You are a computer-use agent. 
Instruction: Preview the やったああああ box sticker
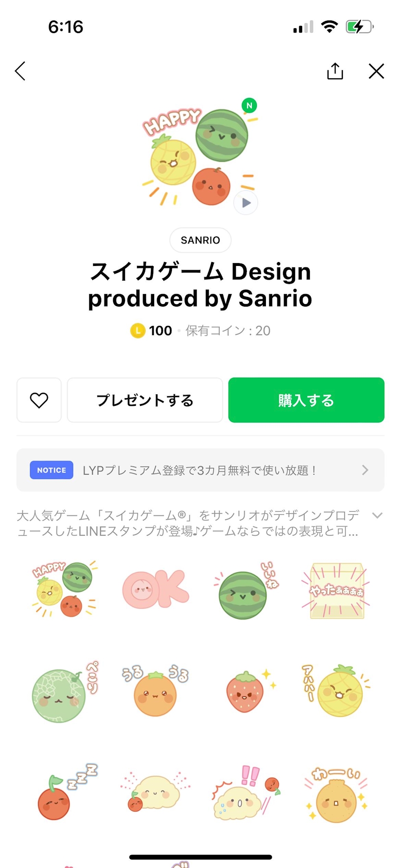(336, 591)
